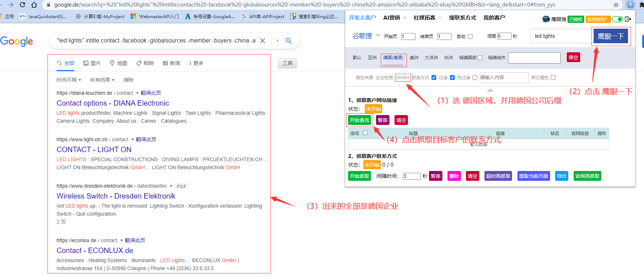
Task: Switch the green extension toggle off
Action: [617, 19]
